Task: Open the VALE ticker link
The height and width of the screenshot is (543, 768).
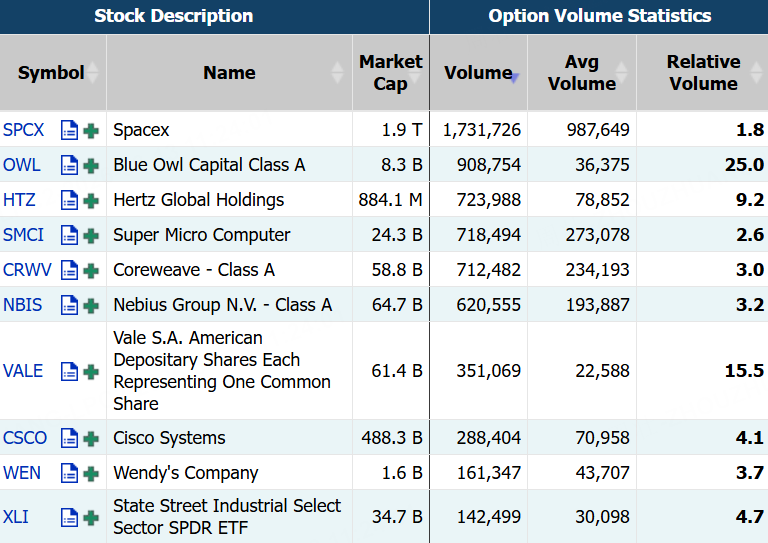Action: pos(23,371)
